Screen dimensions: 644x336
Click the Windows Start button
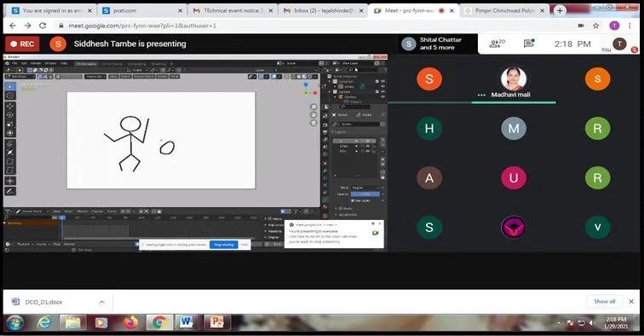tap(14, 322)
